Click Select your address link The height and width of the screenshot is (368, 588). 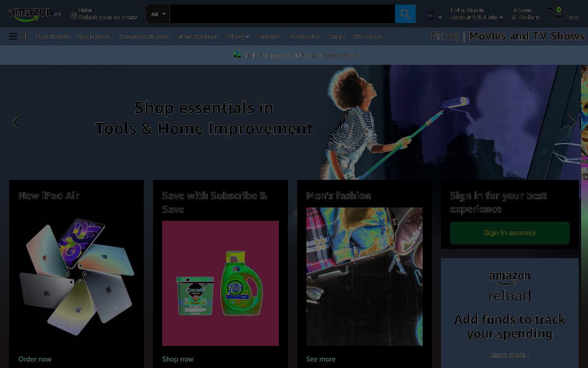coord(107,17)
